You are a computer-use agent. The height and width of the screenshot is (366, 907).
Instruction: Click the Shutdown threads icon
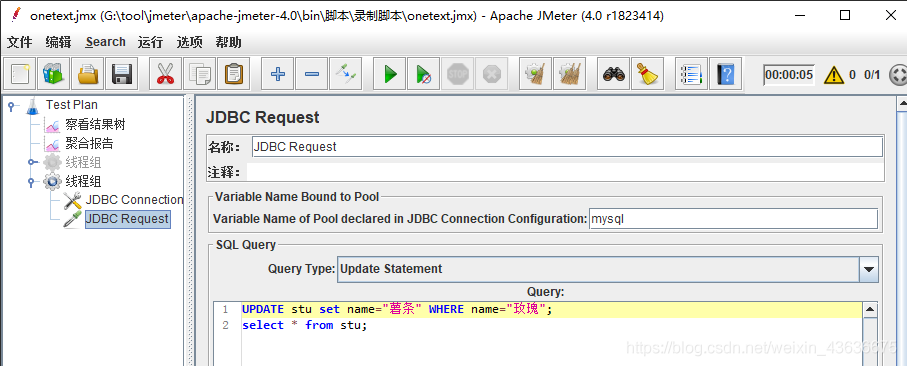tap(492, 74)
